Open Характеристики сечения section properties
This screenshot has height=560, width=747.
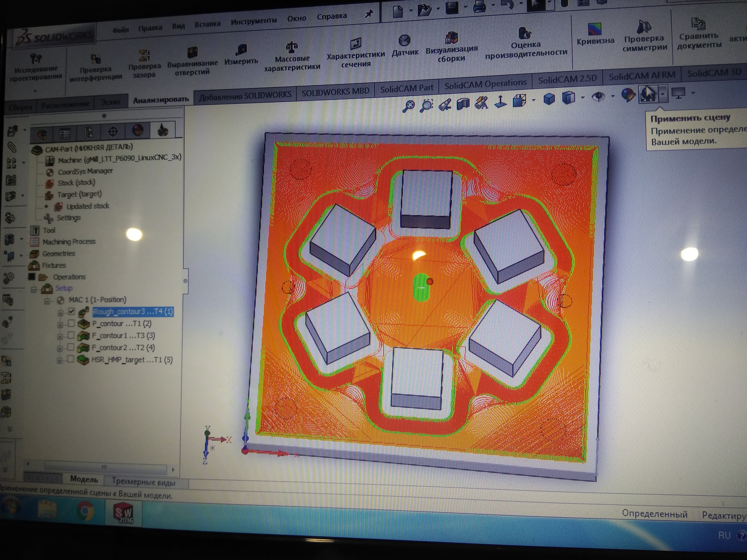(356, 44)
